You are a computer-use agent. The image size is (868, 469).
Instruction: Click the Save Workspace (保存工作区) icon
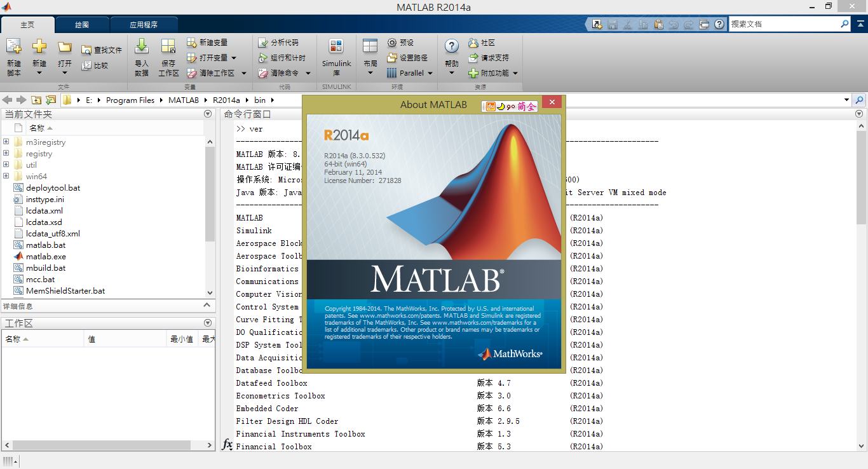[168, 47]
